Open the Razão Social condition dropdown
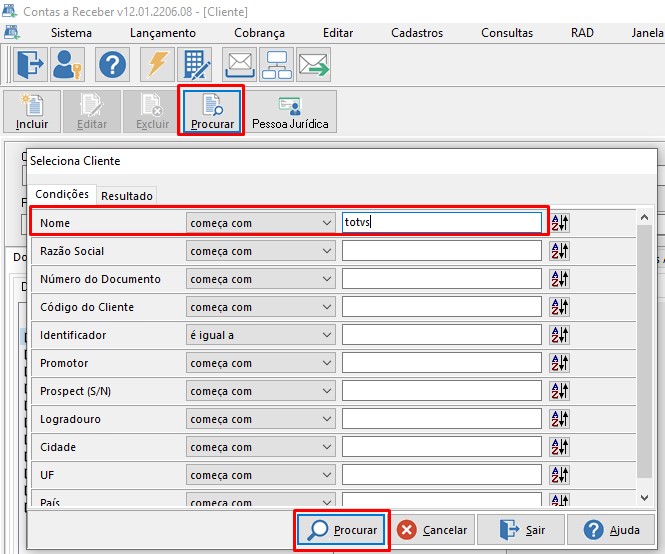Viewport: 665px width, 554px height. point(260,251)
